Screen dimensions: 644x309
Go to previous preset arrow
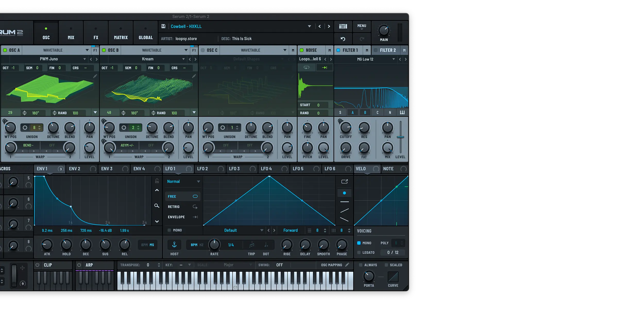tap(320, 26)
